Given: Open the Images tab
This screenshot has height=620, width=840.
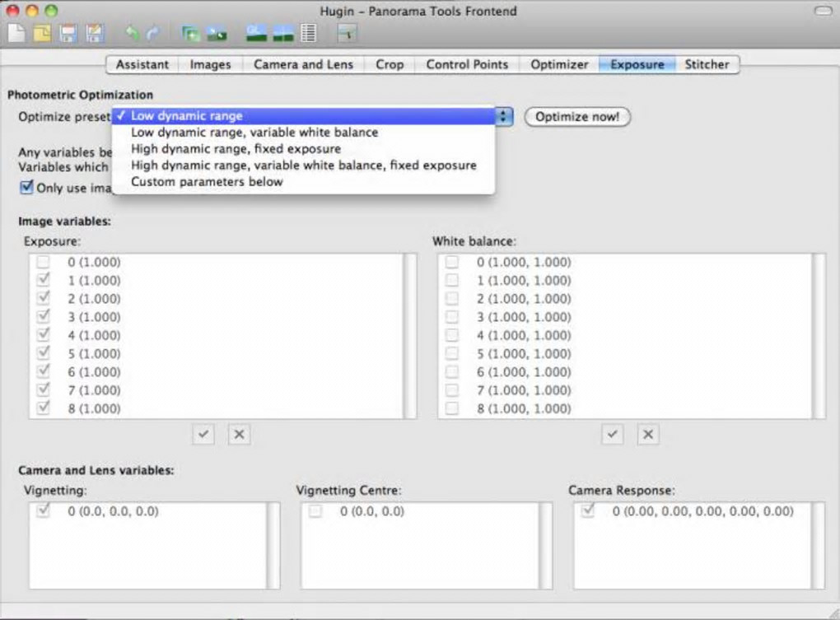Looking at the screenshot, I should click(x=210, y=64).
